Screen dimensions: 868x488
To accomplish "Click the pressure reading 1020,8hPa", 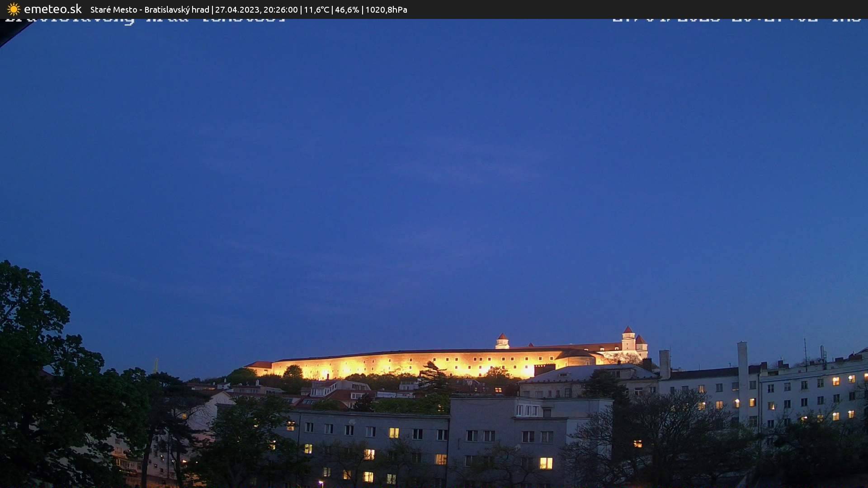I will tap(387, 9).
